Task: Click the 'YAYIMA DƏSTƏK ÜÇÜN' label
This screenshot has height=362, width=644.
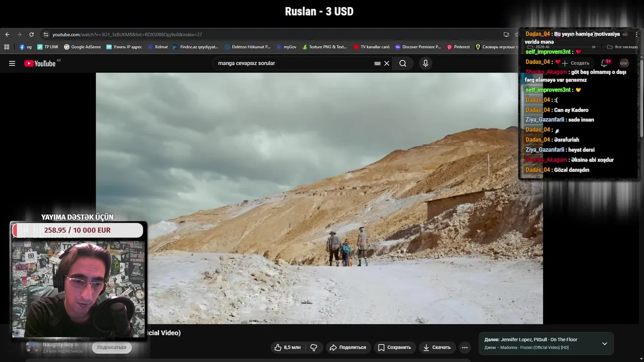Action: pos(77,217)
